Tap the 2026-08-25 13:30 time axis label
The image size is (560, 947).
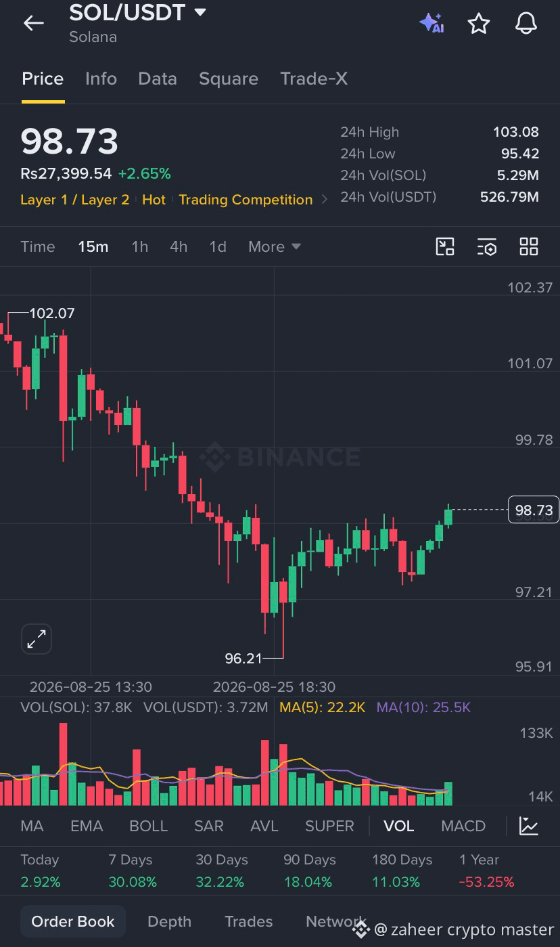pyautogui.click(x=91, y=687)
